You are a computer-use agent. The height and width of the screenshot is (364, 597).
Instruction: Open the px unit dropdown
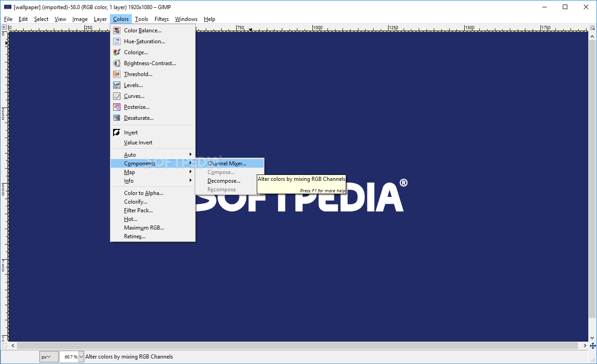point(49,357)
